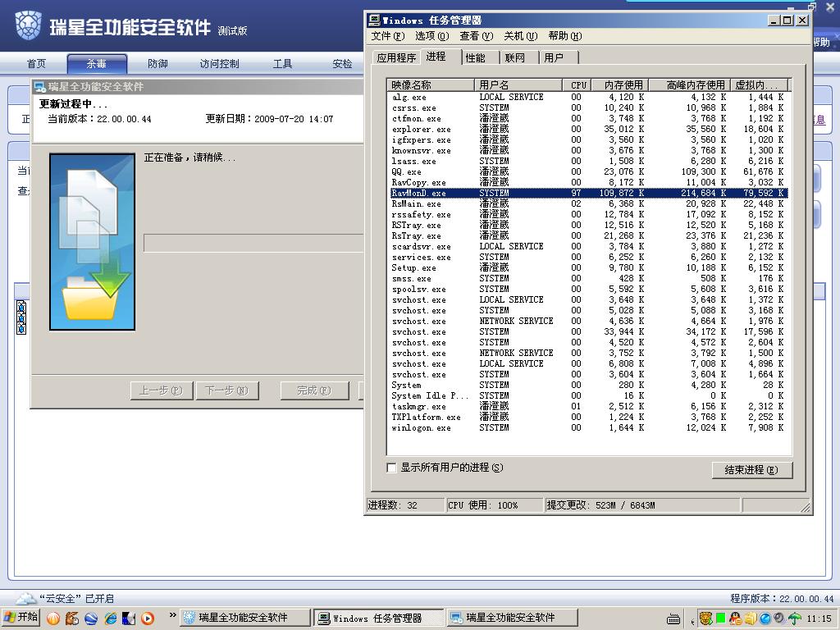Click the yellow folder tray icon
Image resolution: width=840 pixels, height=630 pixels.
[751, 619]
